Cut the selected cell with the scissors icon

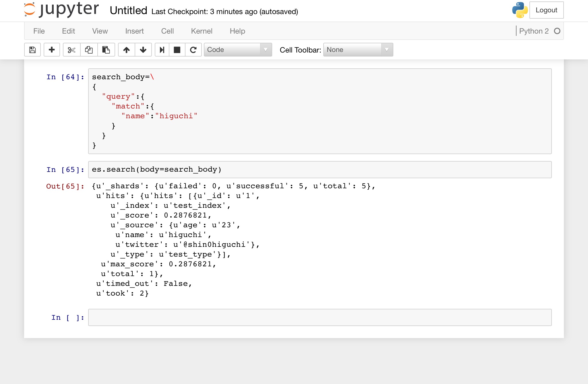71,50
